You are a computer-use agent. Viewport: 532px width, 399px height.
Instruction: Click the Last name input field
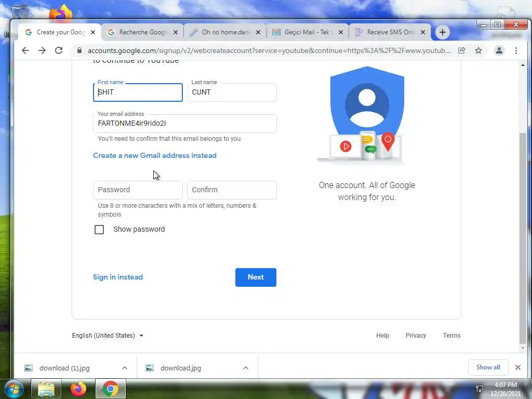pos(232,92)
